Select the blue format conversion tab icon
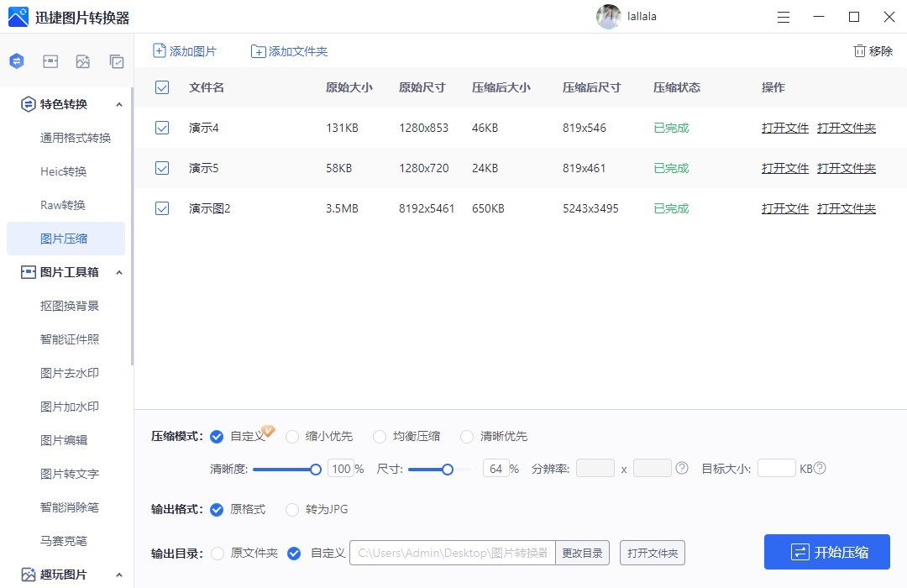This screenshot has width=907, height=588. (x=17, y=60)
